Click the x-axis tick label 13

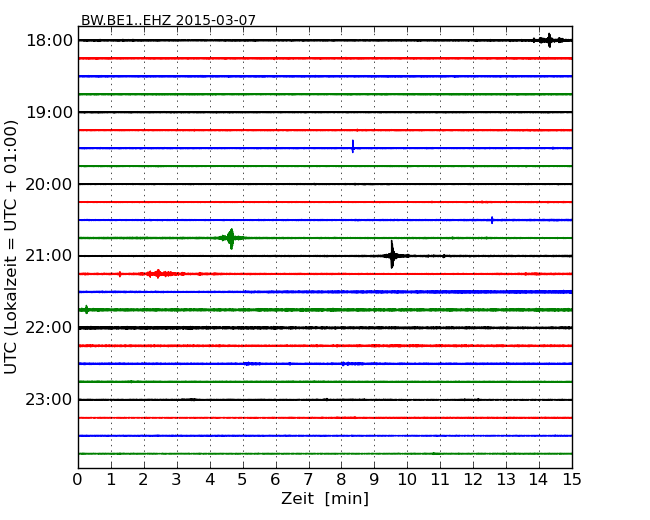click(x=506, y=479)
